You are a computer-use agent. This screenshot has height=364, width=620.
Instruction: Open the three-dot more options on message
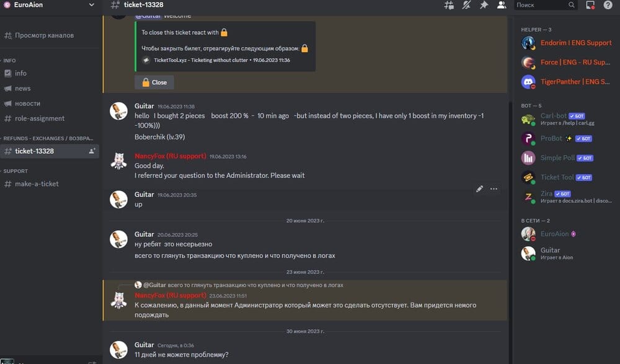click(x=494, y=189)
